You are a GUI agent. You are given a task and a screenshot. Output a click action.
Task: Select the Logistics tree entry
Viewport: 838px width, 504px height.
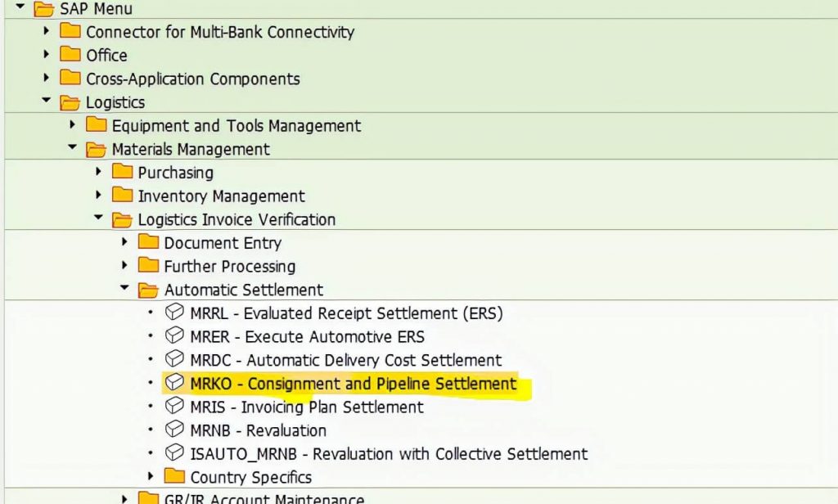pyautogui.click(x=115, y=102)
